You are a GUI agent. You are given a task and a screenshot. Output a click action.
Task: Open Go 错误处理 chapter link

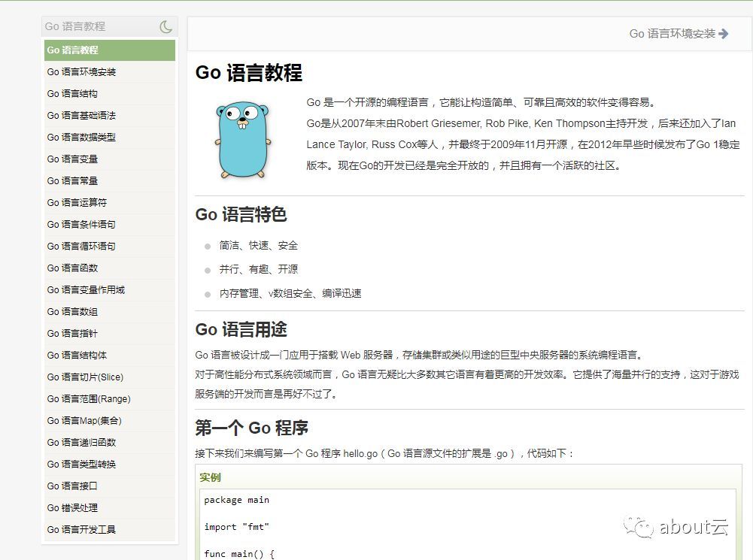click(110, 508)
